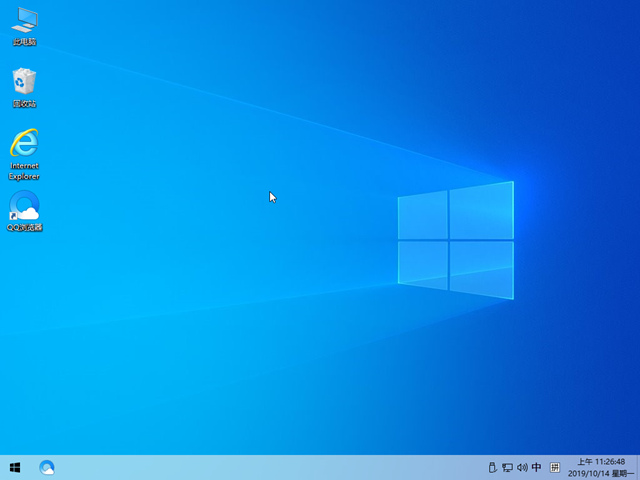Click the safely remove USB hardware tray icon
Screen dimensions: 640x480
point(492,467)
